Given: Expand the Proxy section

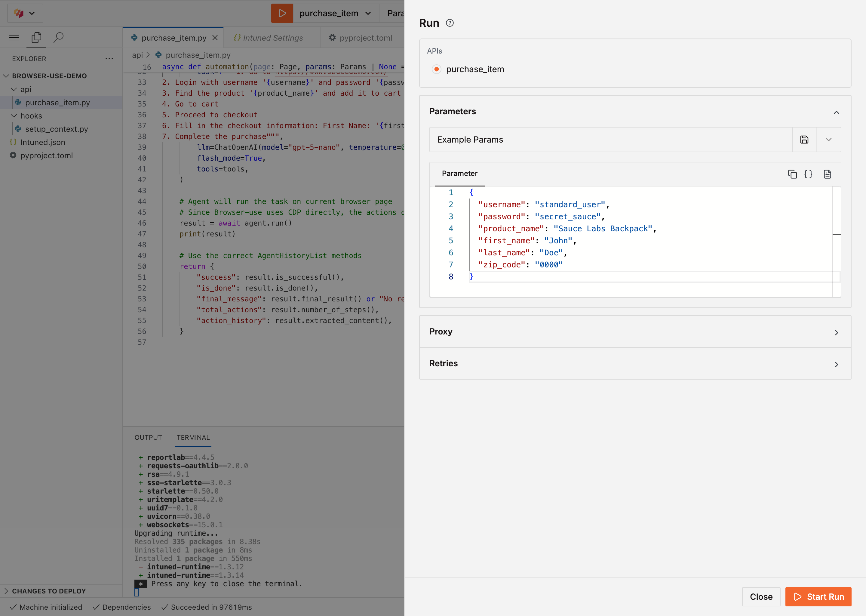Looking at the screenshot, I should (x=635, y=331).
